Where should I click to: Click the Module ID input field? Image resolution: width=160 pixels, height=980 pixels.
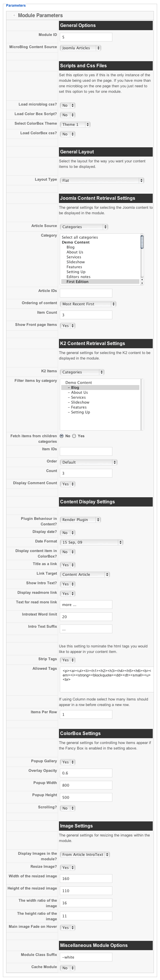pos(86,37)
